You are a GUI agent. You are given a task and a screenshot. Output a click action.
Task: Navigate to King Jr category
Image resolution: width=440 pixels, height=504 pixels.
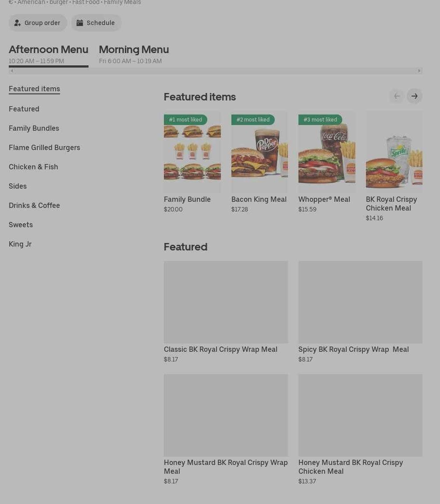point(20,244)
